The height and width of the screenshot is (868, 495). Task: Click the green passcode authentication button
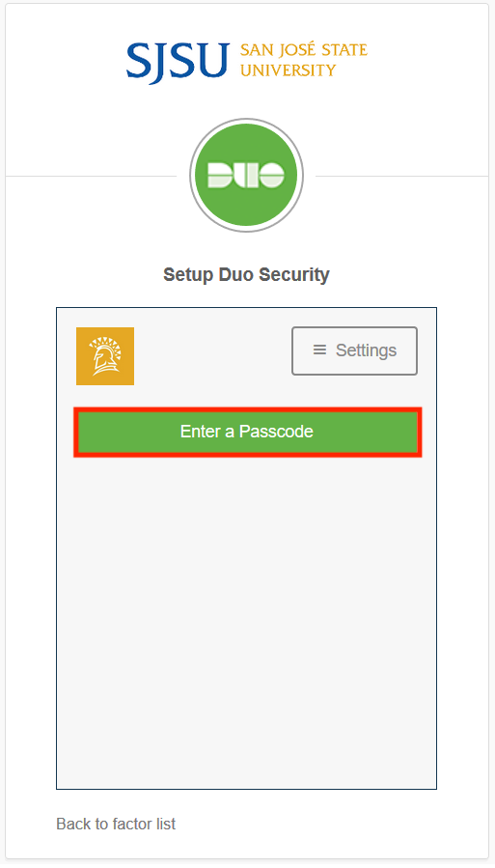coord(247,432)
